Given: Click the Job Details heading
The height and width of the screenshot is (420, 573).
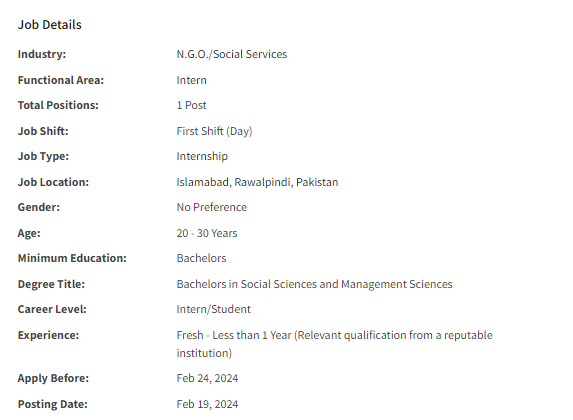Looking at the screenshot, I should pyautogui.click(x=50, y=24).
